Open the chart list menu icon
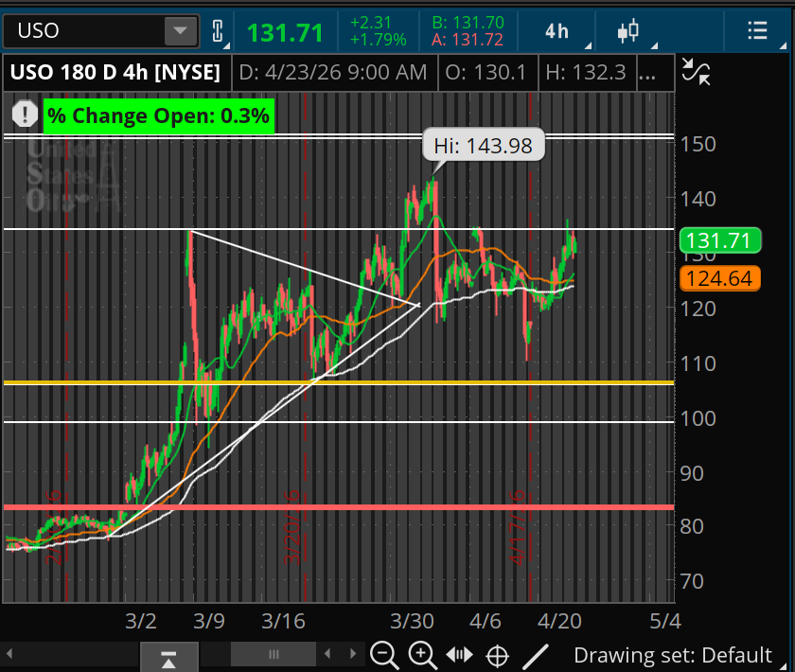Viewport: 795px width, 672px height. [x=757, y=31]
